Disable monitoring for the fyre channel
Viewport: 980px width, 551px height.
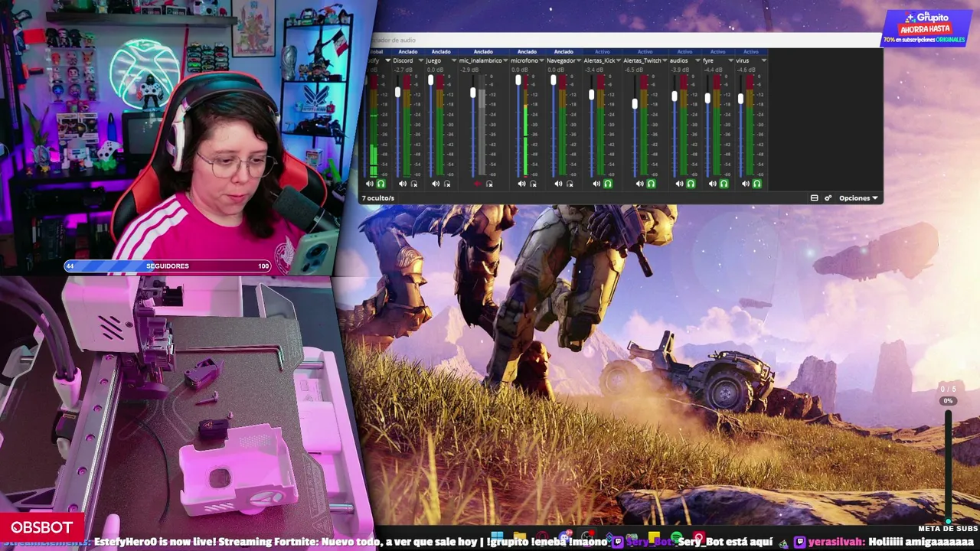click(x=724, y=184)
